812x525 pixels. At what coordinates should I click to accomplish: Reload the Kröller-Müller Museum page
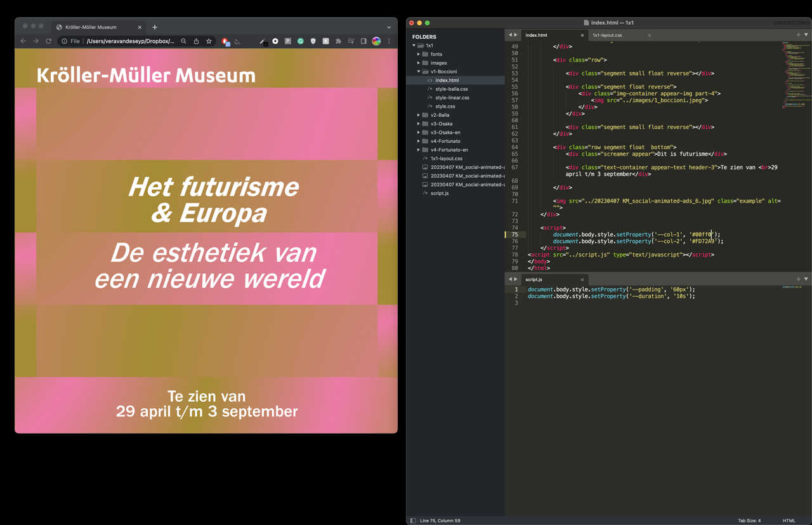(48, 41)
